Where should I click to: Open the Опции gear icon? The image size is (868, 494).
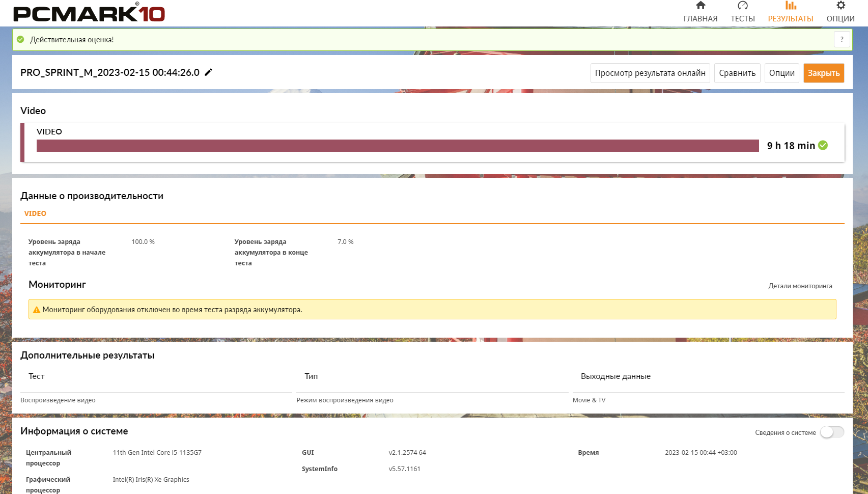click(x=841, y=6)
